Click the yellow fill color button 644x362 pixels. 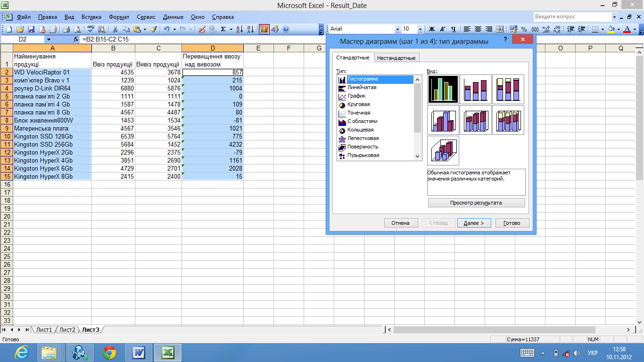click(611, 29)
